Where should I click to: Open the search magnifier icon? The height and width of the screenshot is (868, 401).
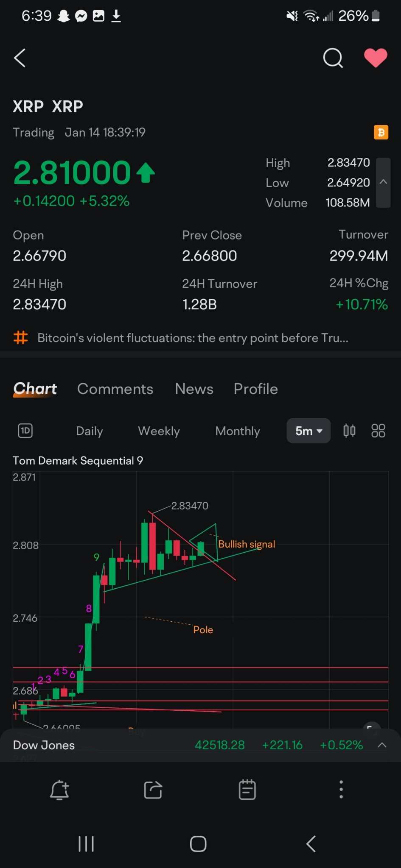coord(333,58)
